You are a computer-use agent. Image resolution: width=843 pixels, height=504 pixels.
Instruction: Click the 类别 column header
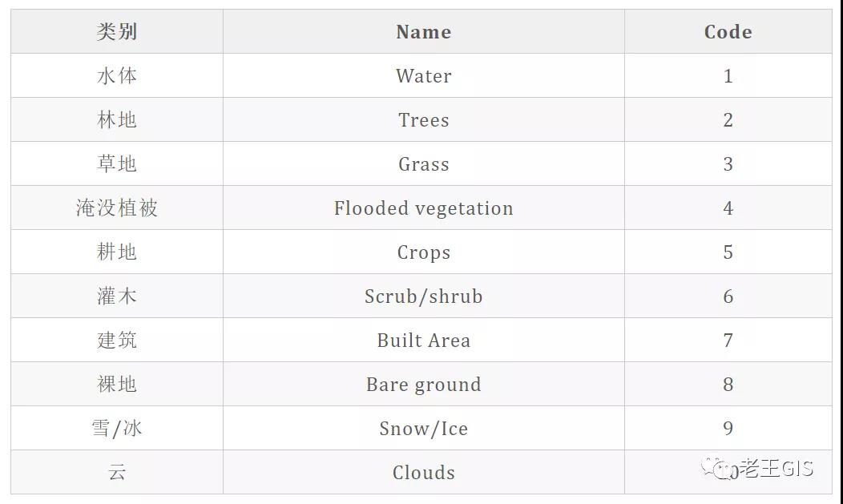(x=117, y=32)
